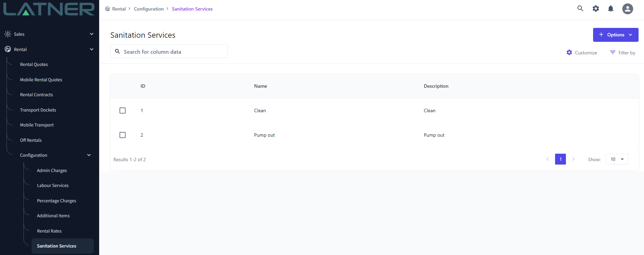Open Rental Contracts in sidebar

(x=36, y=95)
